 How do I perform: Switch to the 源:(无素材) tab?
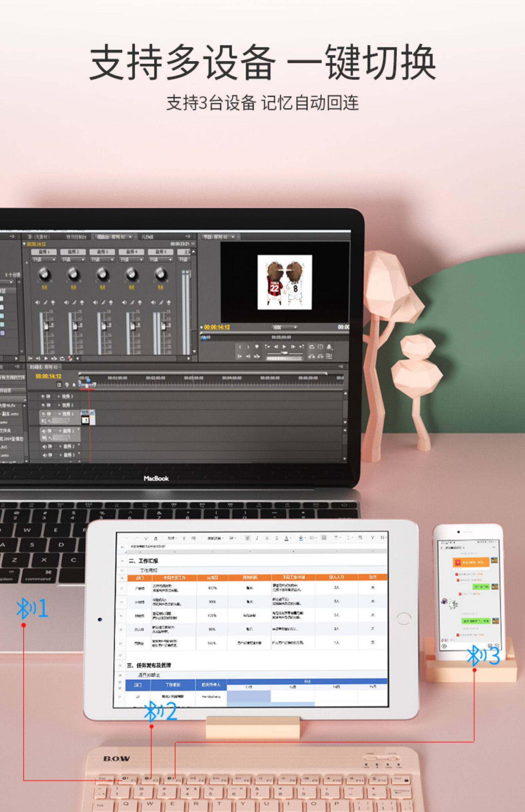pos(39,237)
